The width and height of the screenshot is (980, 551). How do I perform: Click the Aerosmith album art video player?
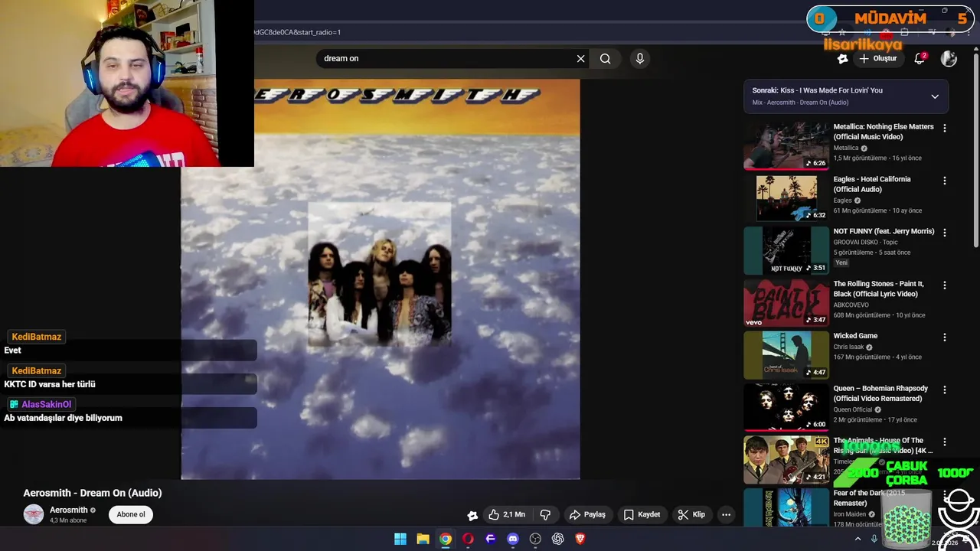pos(381,279)
